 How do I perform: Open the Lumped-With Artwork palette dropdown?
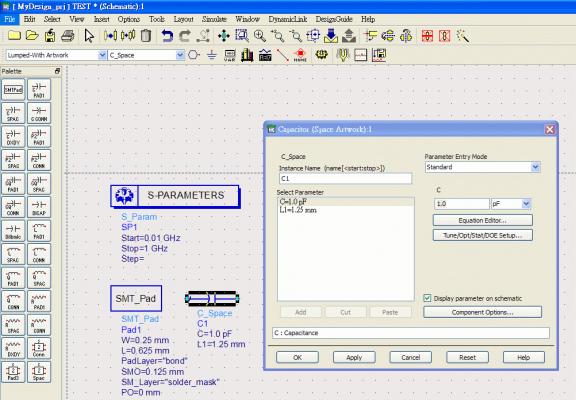[102, 55]
